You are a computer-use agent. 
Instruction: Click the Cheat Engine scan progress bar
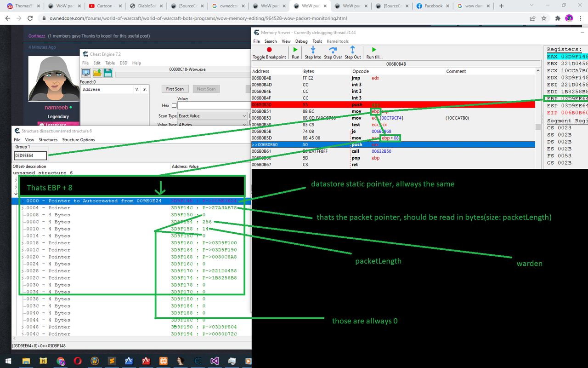pyautogui.click(x=183, y=75)
